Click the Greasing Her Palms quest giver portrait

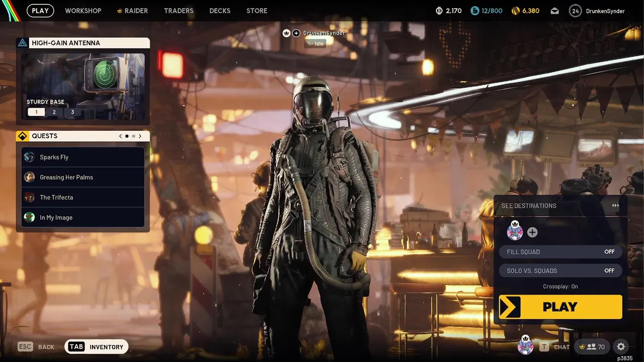[29, 177]
